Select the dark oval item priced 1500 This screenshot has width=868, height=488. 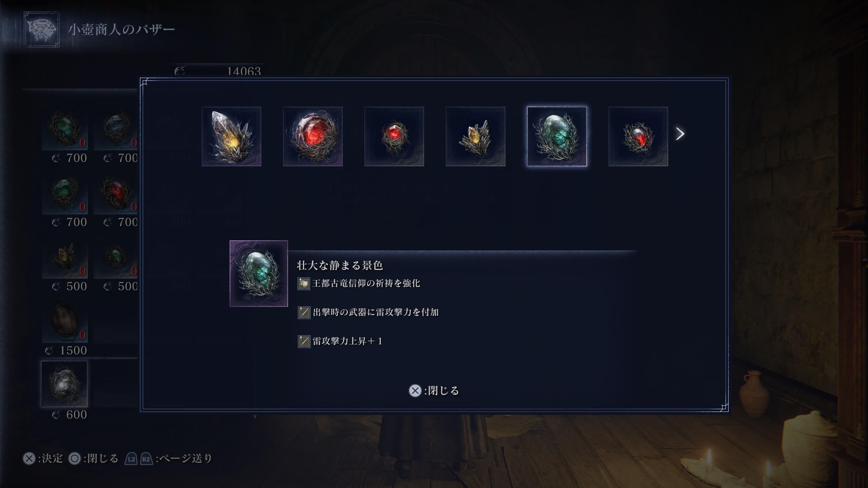pos(64,320)
